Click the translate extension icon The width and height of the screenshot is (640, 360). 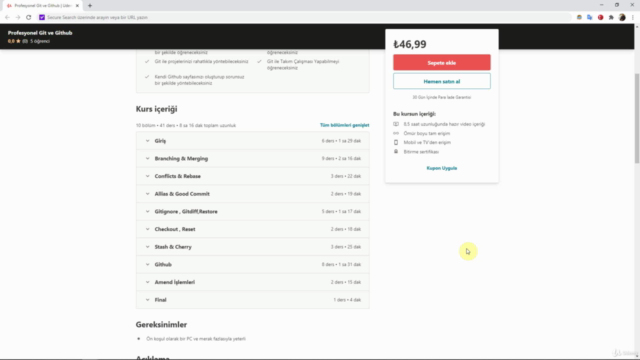[590, 18]
